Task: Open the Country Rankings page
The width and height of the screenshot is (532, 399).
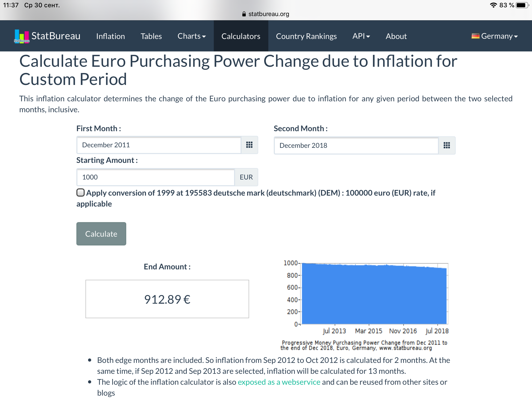Action: point(306,36)
